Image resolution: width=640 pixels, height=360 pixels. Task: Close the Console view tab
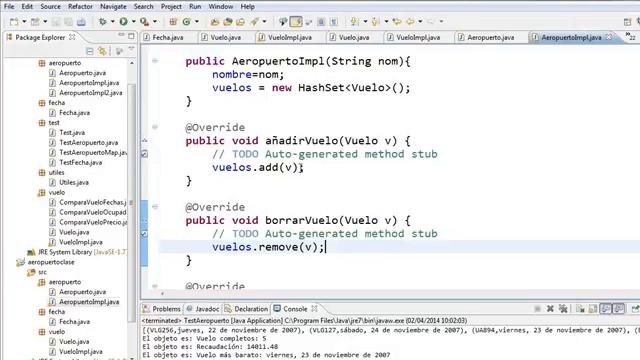pyautogui.click(x=314, y=309)
